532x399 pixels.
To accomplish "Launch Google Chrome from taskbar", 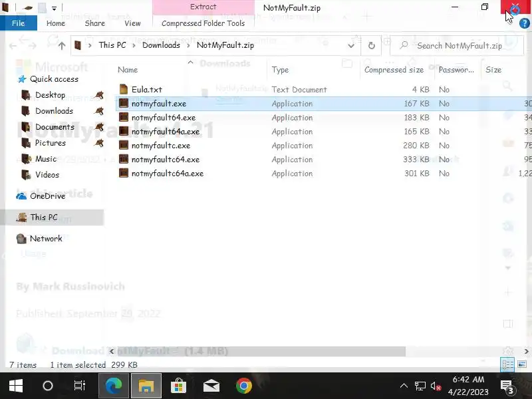I will (243, 386).
